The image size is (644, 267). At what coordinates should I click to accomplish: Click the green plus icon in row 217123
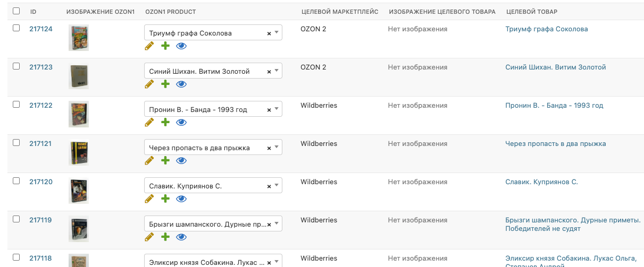pyautogui.click(x=165, y=84)
